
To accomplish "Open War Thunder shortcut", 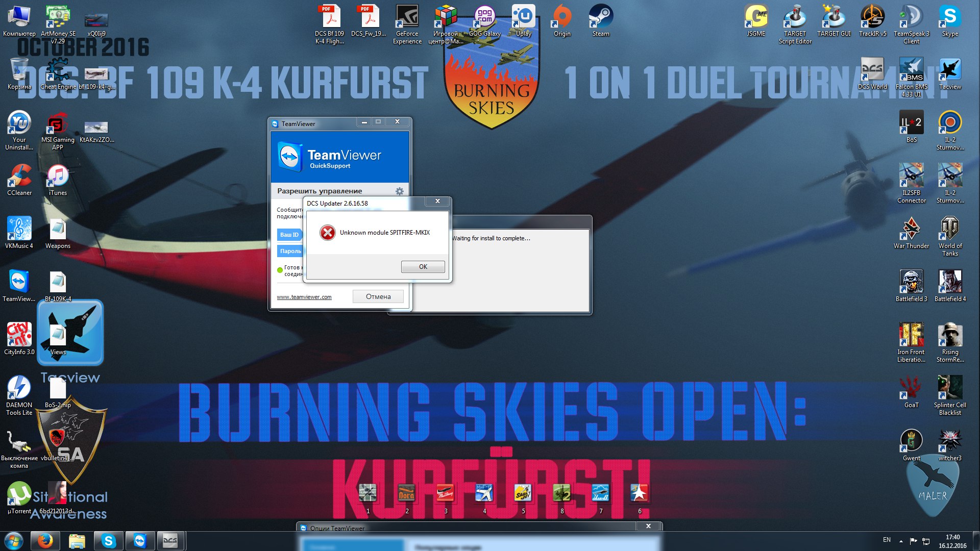I will (x=911, y=233).
